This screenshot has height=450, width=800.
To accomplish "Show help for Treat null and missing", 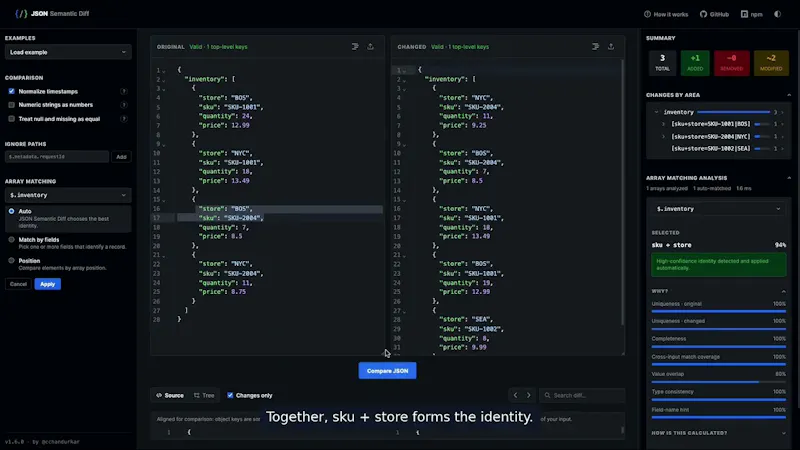I will point(123,119).
